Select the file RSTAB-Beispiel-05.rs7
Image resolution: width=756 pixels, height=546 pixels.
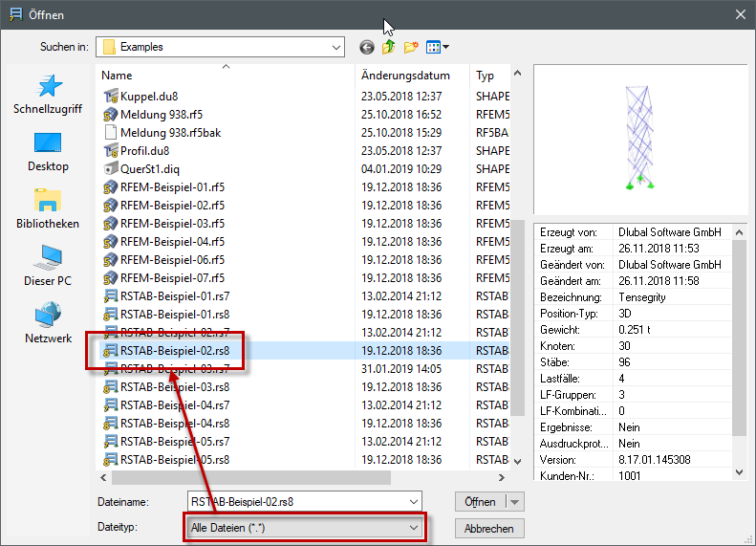175,442
